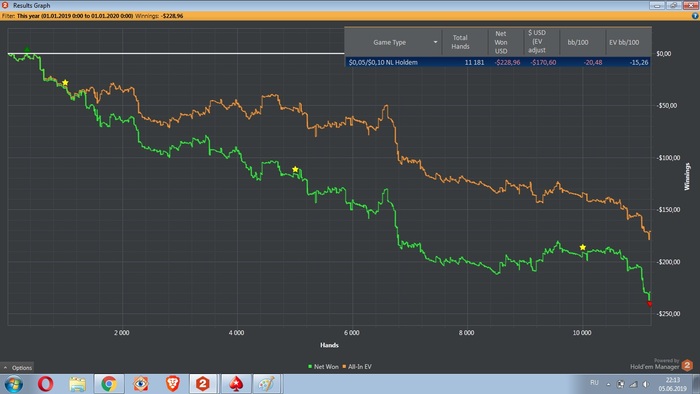Click the Opera browser taskbar icon
This screenshot has height=394, width=700.
point(46,384)
